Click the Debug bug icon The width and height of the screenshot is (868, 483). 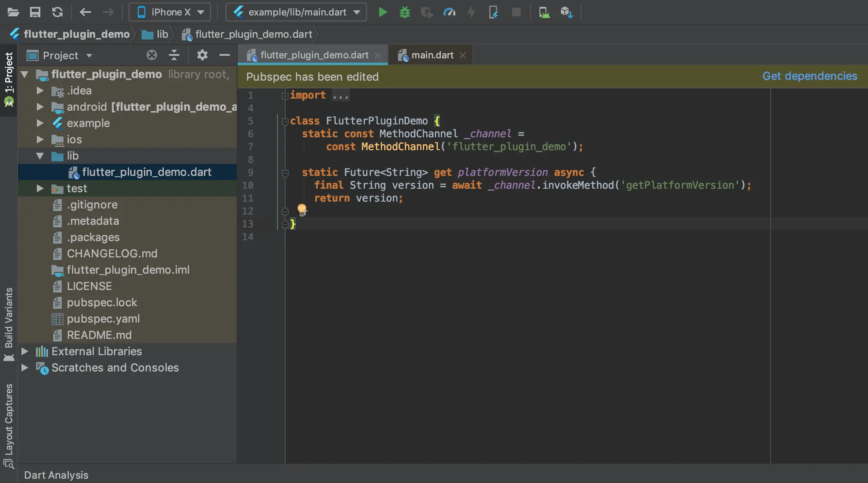(404, 12)
